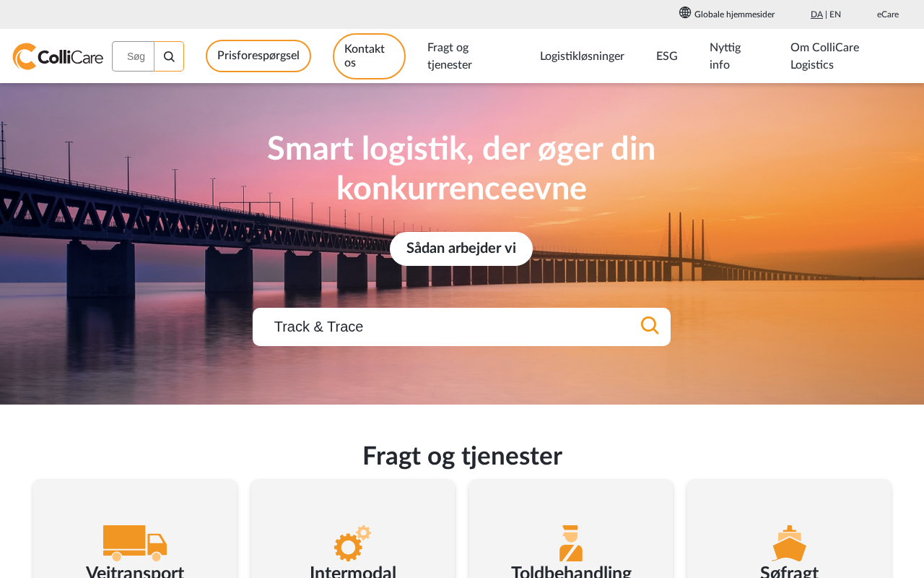Screen dimensions: 924x578
Task: Select the ship Søfragt icon
Action: [x=789, y=543]
